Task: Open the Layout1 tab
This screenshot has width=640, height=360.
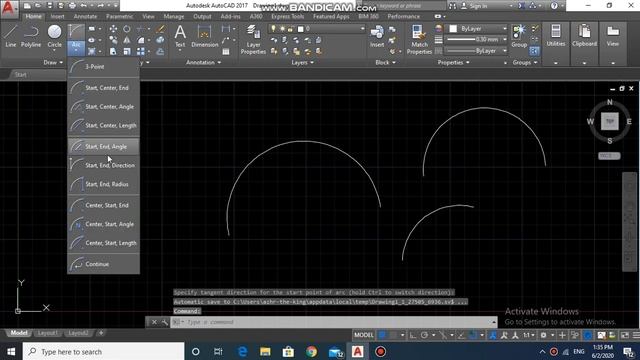Action: pos(48,333)
